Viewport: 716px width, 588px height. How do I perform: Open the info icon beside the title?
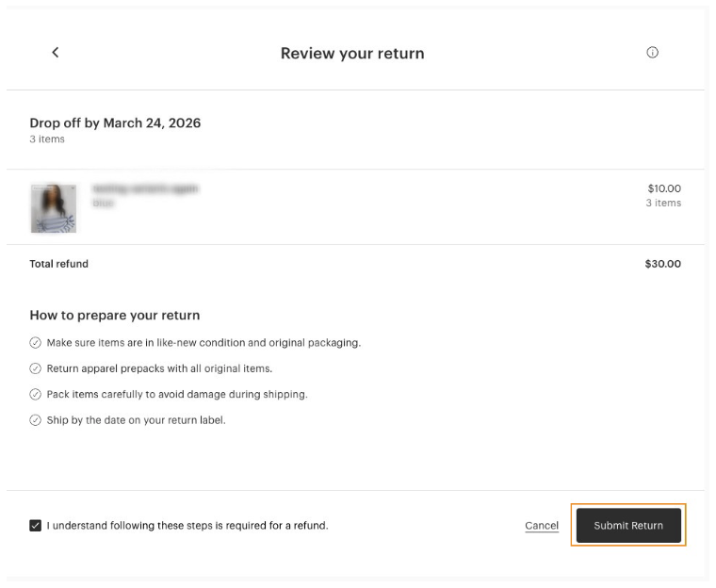[x=652, y=53]
